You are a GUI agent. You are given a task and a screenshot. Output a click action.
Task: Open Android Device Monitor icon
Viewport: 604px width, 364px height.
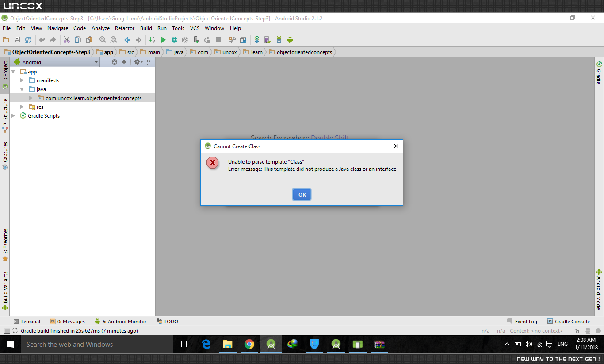pyautogui.click(x=290, y=40)
